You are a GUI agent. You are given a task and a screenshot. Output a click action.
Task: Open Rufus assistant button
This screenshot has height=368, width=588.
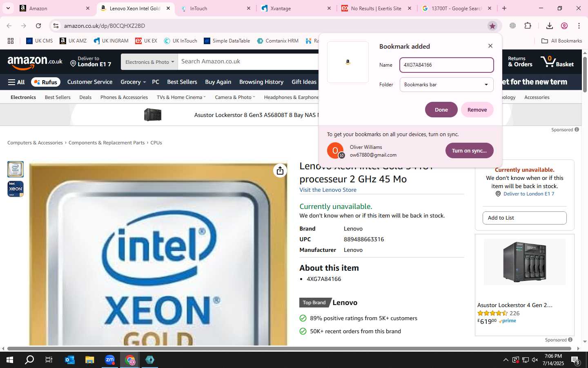(x=46, y=82)
